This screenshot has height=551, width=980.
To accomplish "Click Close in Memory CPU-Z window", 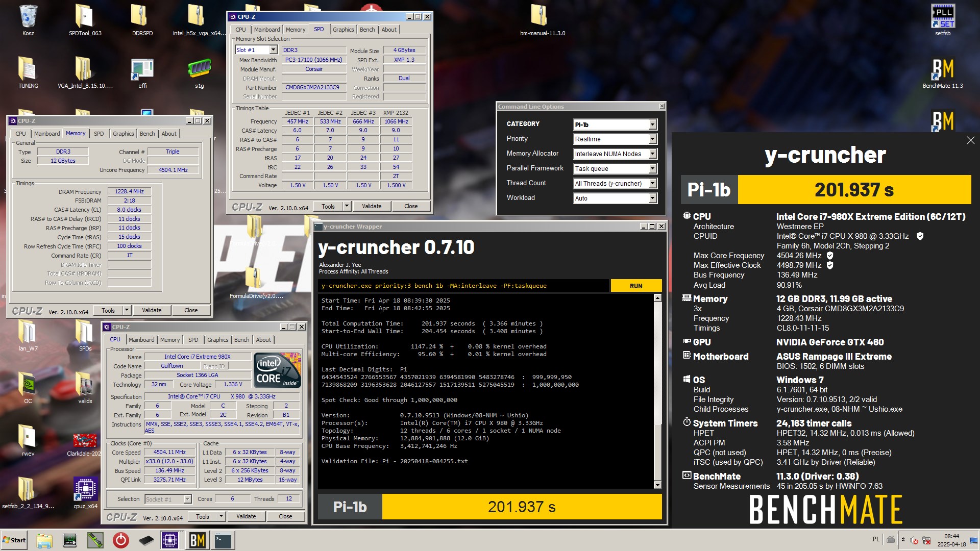I will (x=191, y=310).
